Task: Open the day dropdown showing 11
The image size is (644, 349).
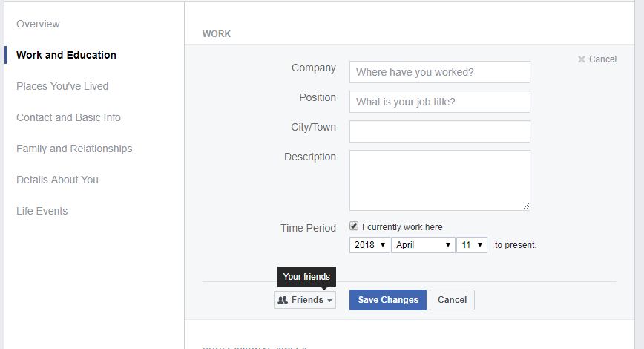Action: [x=471, y=244]
